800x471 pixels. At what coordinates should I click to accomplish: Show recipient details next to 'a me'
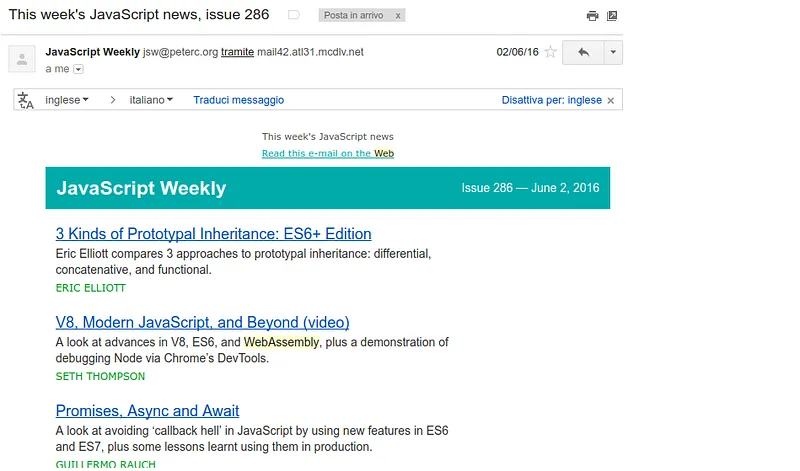(x=78, y=69)
